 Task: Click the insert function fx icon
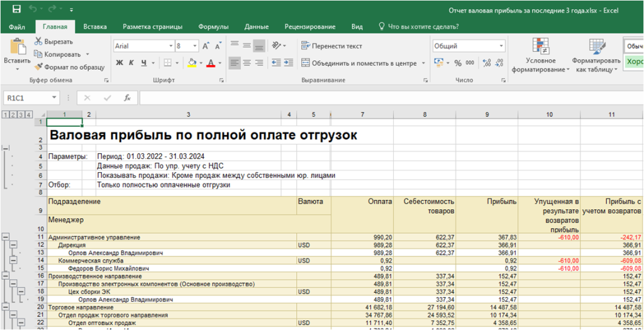127,98
